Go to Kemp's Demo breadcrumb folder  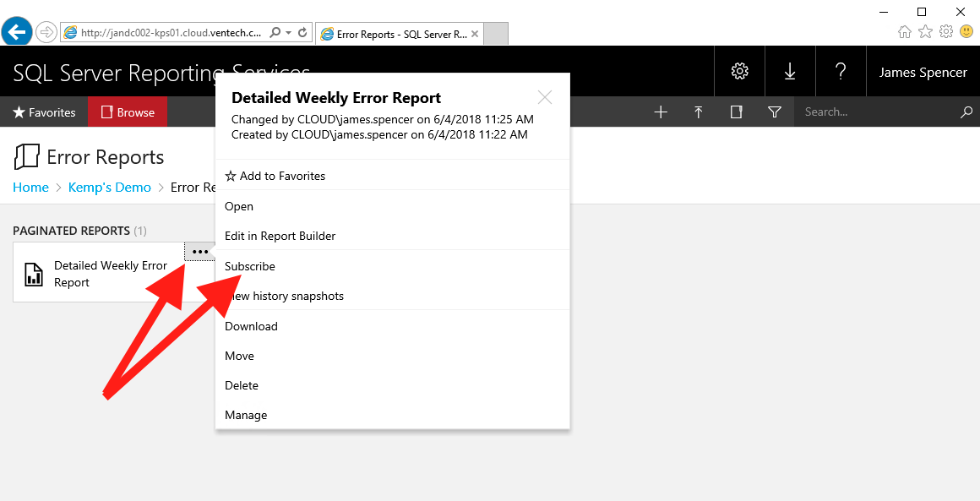click(109, 188)
